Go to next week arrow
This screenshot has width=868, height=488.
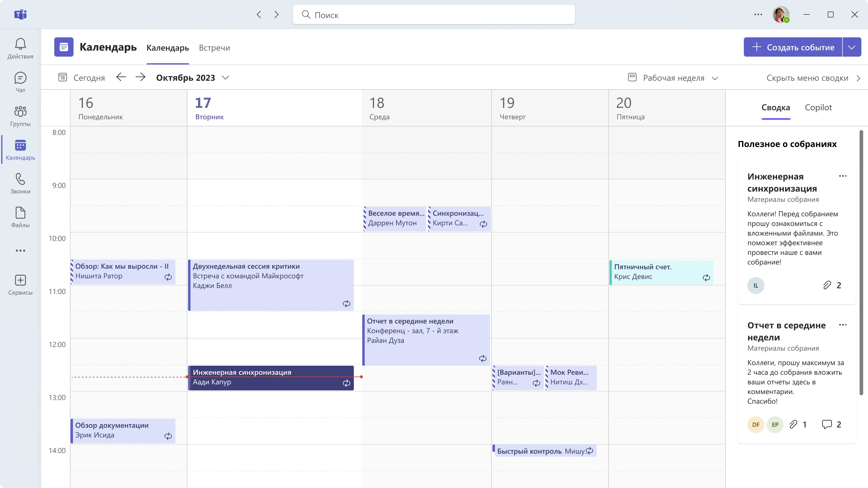[x=140, y=77]
